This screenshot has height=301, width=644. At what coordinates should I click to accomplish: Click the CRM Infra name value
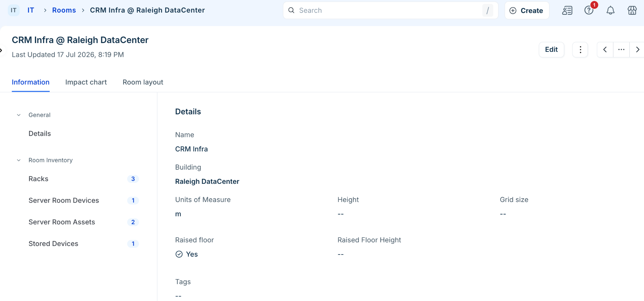click(x=192, y=149)
